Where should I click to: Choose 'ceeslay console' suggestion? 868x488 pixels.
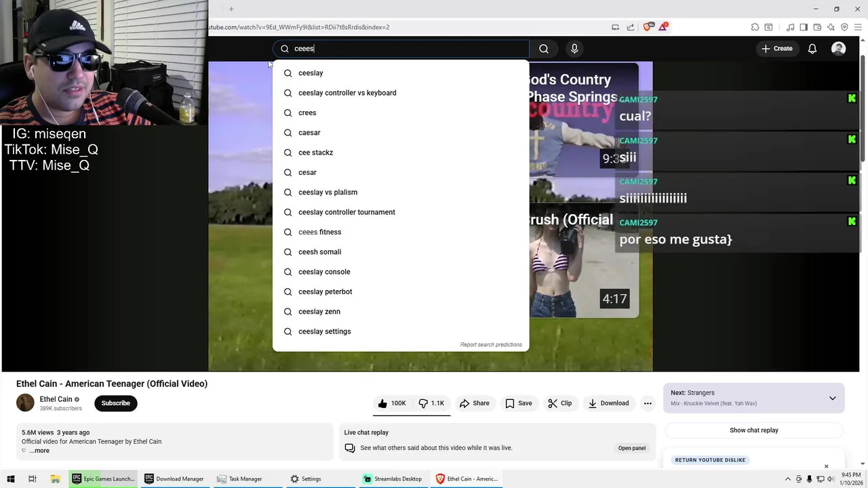click(400, 272)
